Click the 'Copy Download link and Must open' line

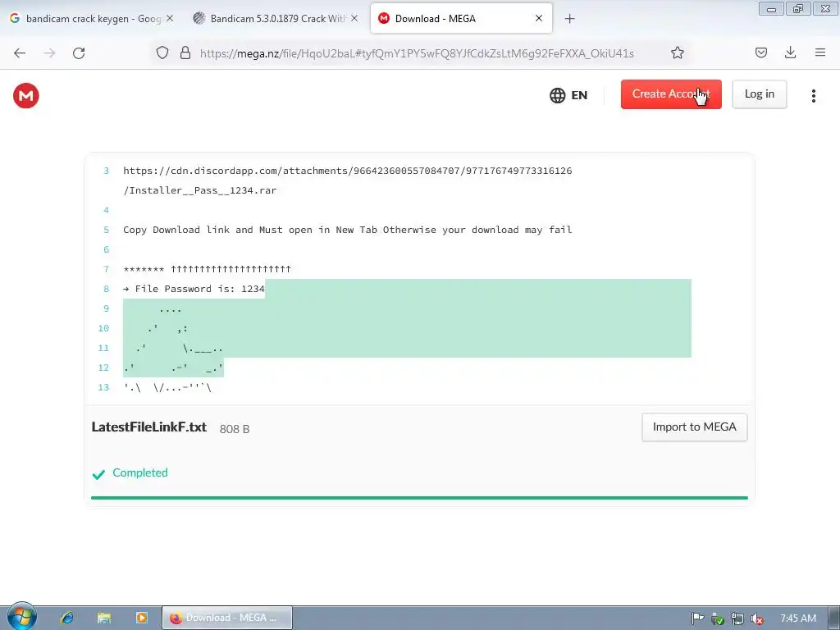[x=348, y=230]
